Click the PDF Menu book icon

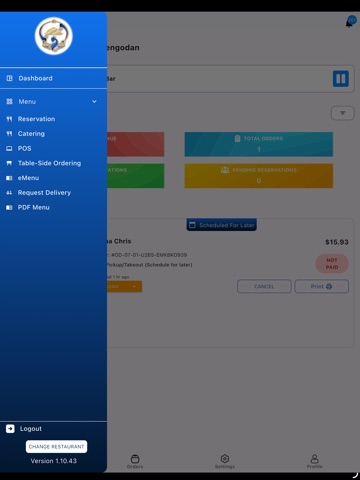(x=9, y=207)
